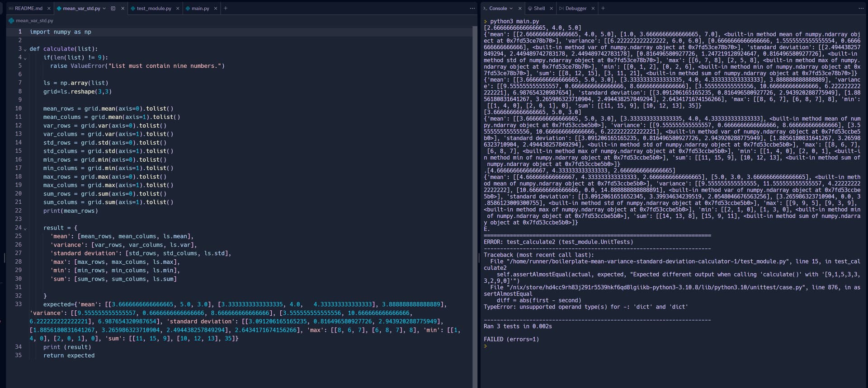Collapse the result dict fold at line 24

click(x=25, y=229)
